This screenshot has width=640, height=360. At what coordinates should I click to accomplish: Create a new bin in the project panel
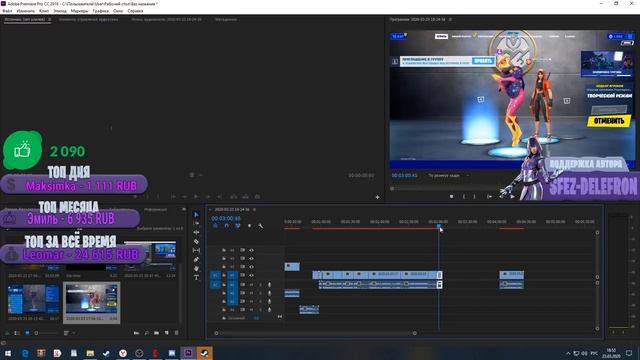click(156, 333)
